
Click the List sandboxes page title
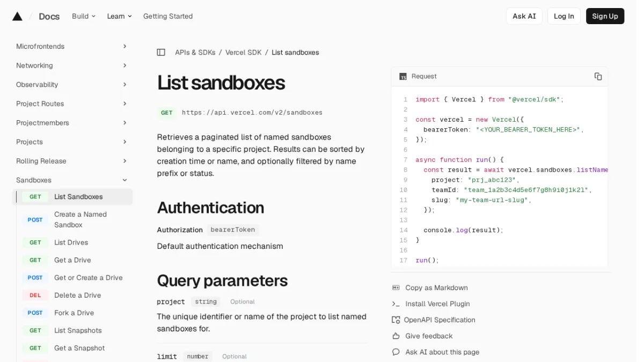[x=221, y=83]
